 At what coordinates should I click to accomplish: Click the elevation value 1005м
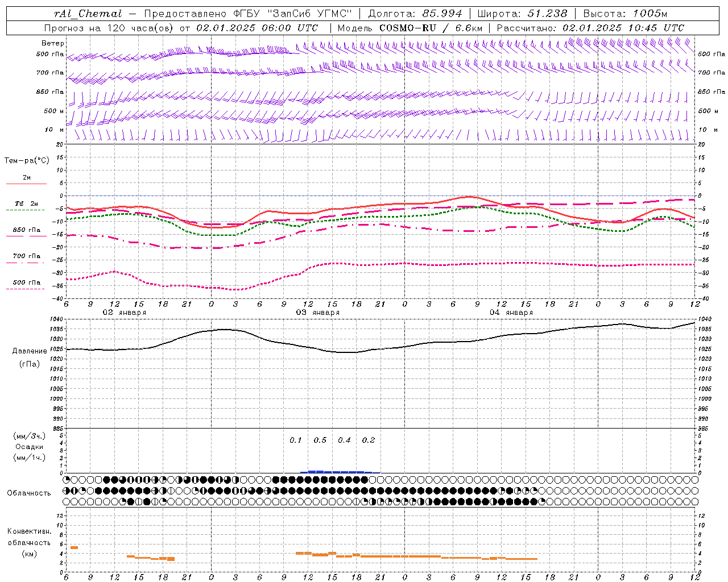(650, 14)
